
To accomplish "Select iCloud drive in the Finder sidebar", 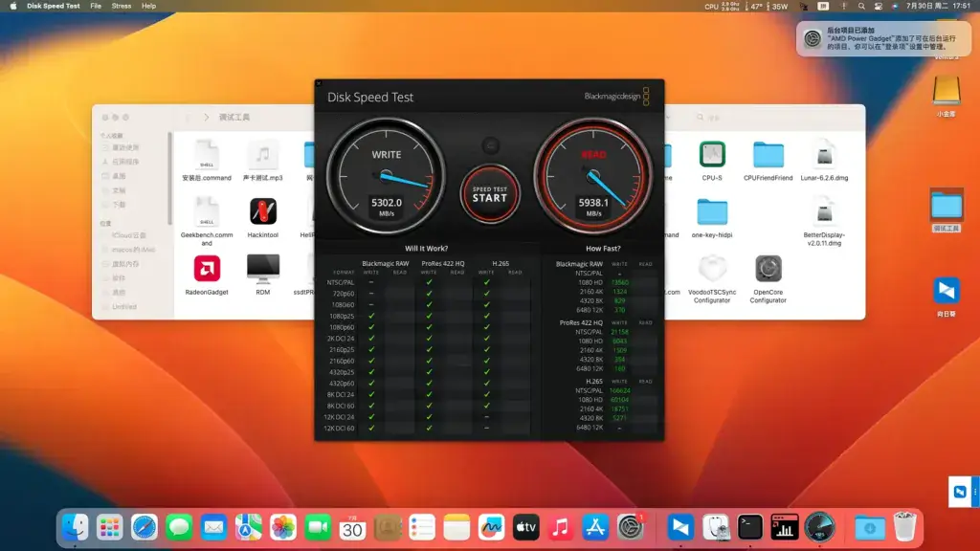I will (x=128, y=235).
